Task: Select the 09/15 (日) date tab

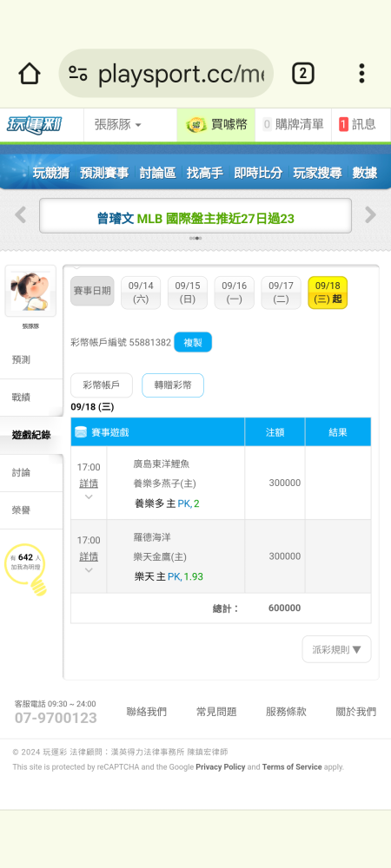Action: (188, 293)
